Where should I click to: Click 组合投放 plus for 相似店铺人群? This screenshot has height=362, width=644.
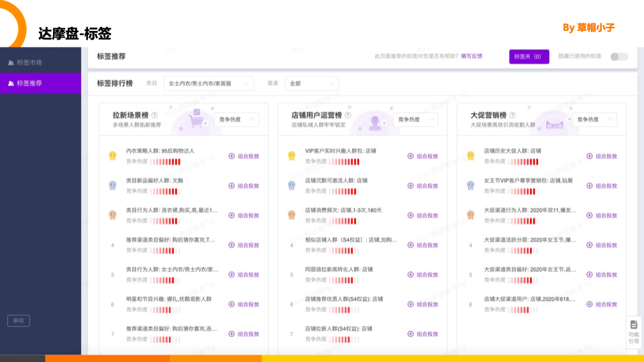coord(411,245)
